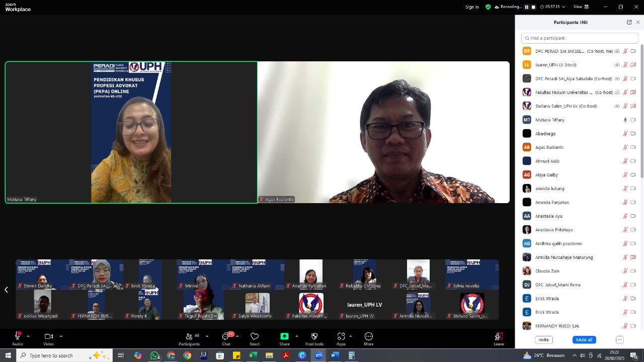Open Host tools

coord(314,339)
